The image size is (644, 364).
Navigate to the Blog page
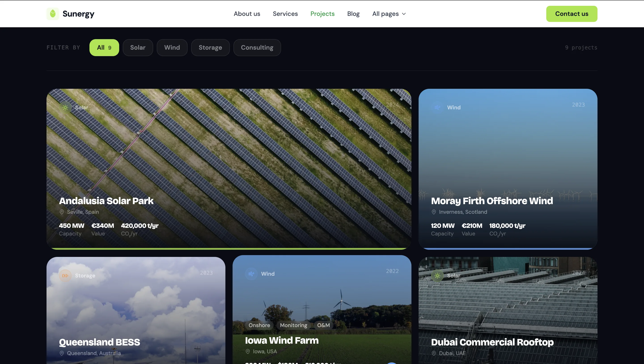353,14
